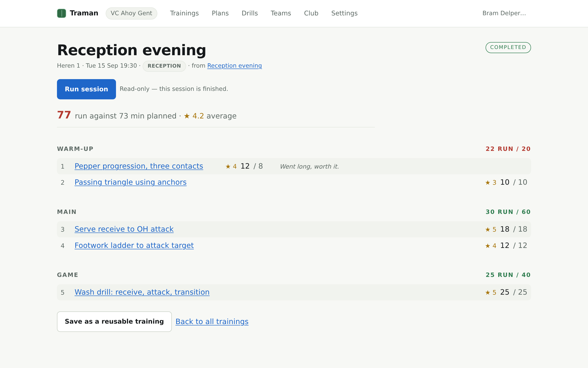Open Wash drill: receive, attack, transition

click(142, 292)
